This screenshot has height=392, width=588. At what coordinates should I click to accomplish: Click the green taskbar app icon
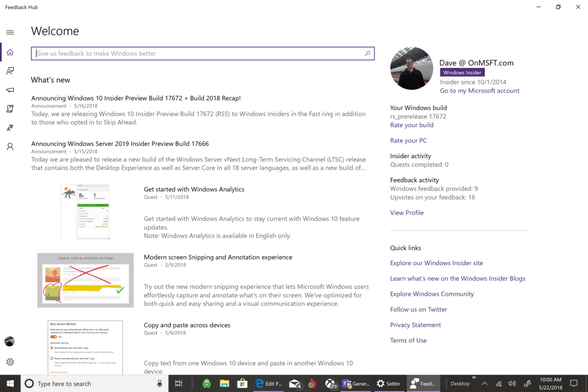click(x=207, y=383)
